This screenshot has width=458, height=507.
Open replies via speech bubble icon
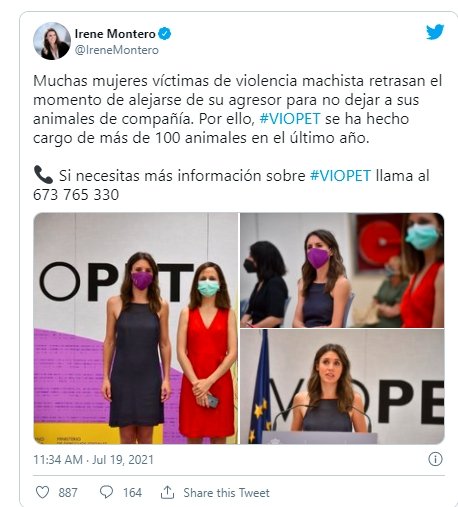[x=106, y=492]
